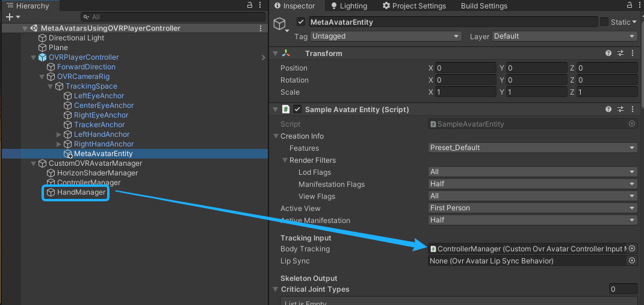Open Sample Avatar Entity help reference
The height and width of the screenshot is (305, 644).
pyautogui.click(x=608, y=109)
